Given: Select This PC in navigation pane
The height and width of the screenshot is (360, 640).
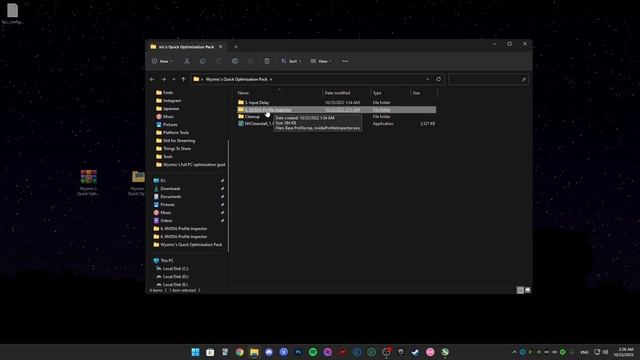Looking at the screenshot, I should (164, 260).
